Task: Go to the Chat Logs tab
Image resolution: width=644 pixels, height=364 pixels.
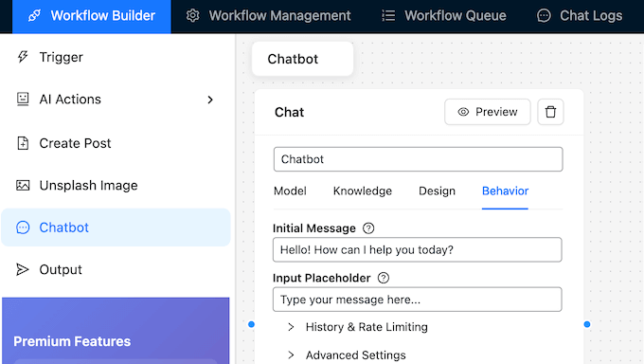Action: 580,15
